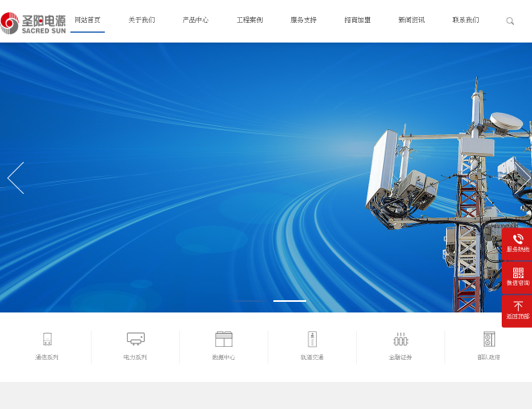
Task: Click the 通信系列 category icon
Action: pyautogui.click(x=47, y=339)
